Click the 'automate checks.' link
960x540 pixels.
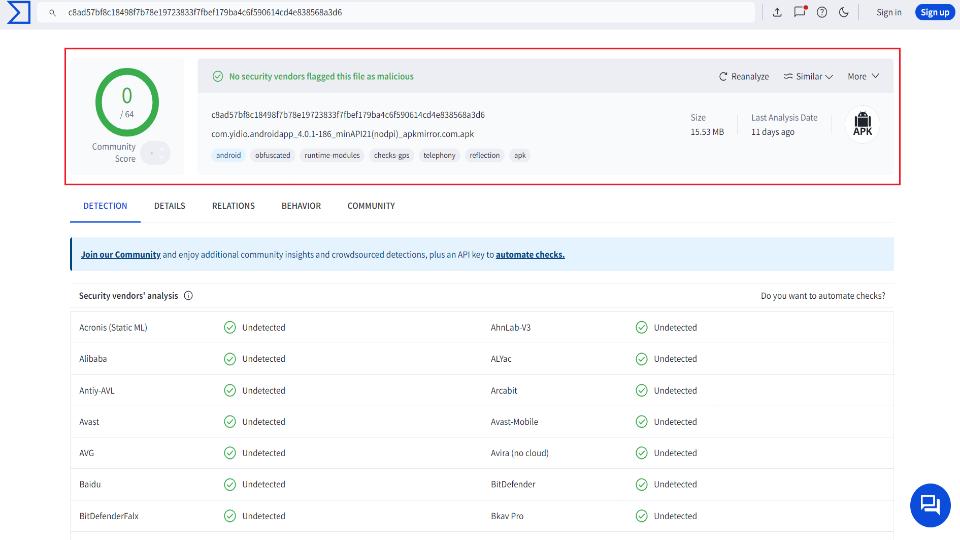click(x=530, y=255)
